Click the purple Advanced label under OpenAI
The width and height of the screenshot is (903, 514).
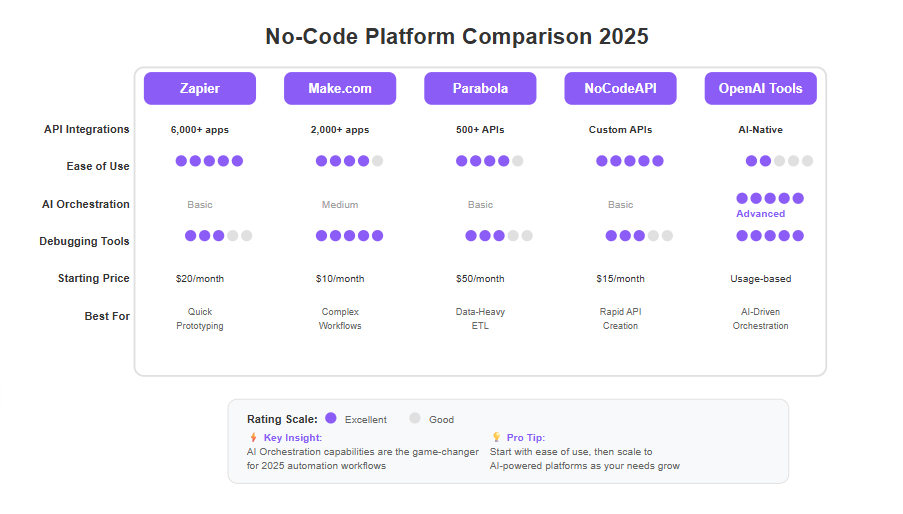point(760,214)
